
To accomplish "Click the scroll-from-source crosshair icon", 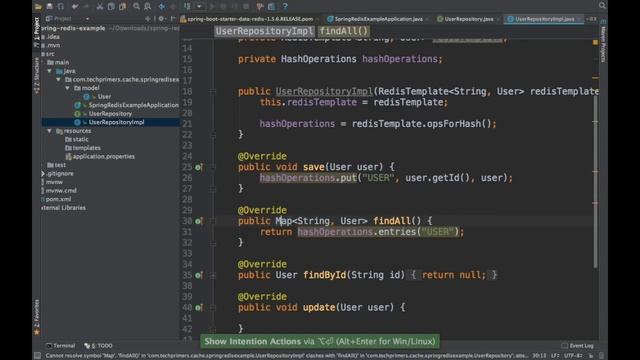I will (148, 19).
